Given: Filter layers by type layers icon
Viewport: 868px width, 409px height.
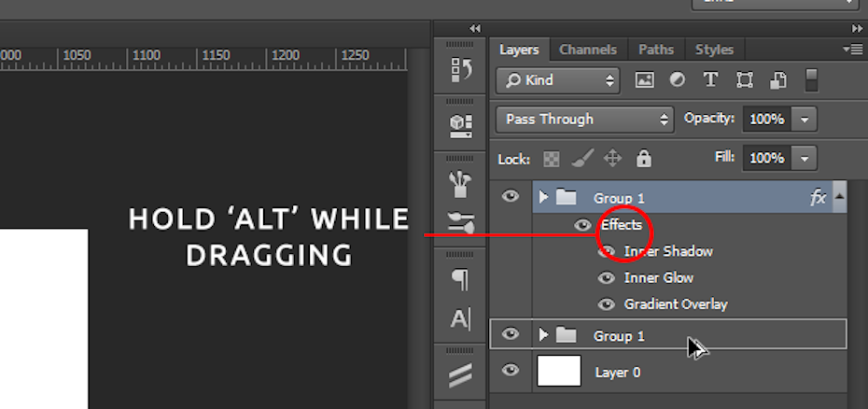Looking at the screenshot, I should (710, 80).
